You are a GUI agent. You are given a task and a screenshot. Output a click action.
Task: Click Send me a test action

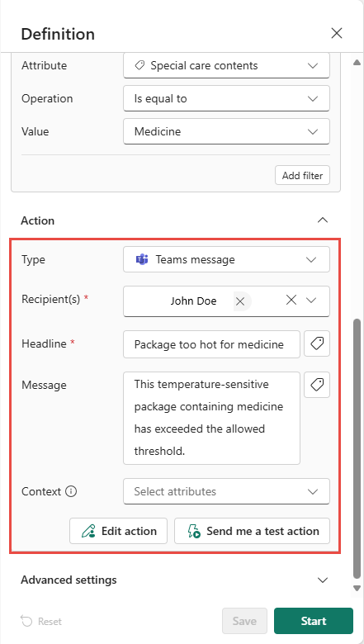252,531
